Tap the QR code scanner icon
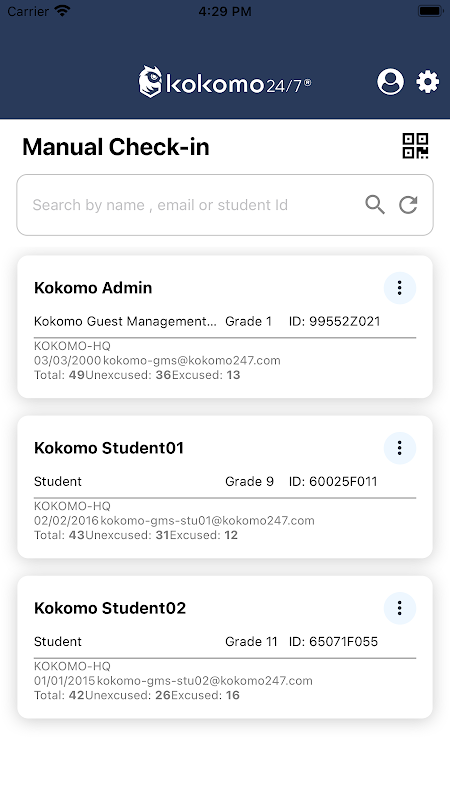Image resolution: width=450 pixels, height=800 pixels. pos(415,146)
